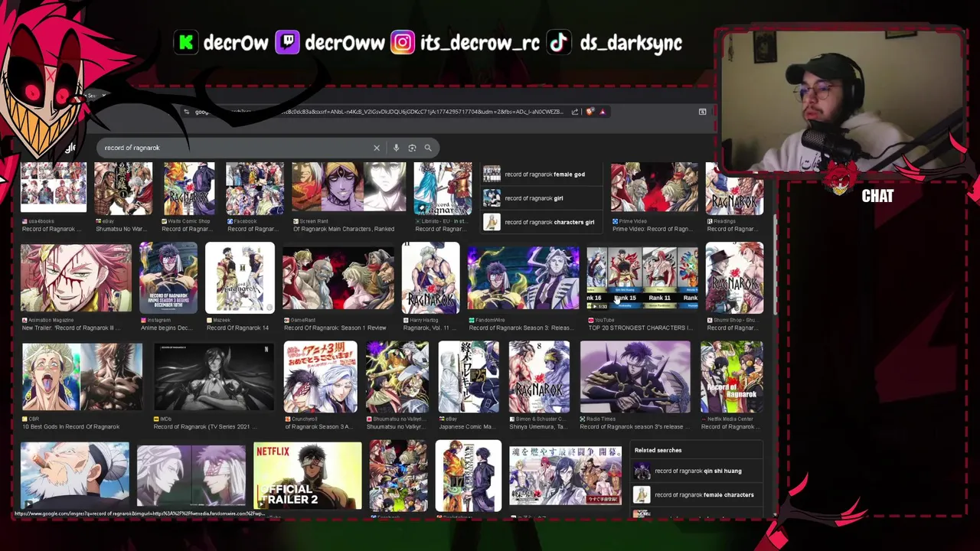Open the Radio Times season 3 release thumbnail
This screenshot has height=551, width=980.
coord(635,377)
